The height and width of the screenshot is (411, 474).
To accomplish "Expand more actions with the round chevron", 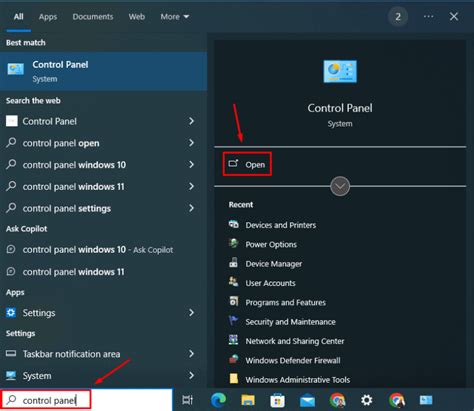I will pyautogui.click(x=340, y=186).
